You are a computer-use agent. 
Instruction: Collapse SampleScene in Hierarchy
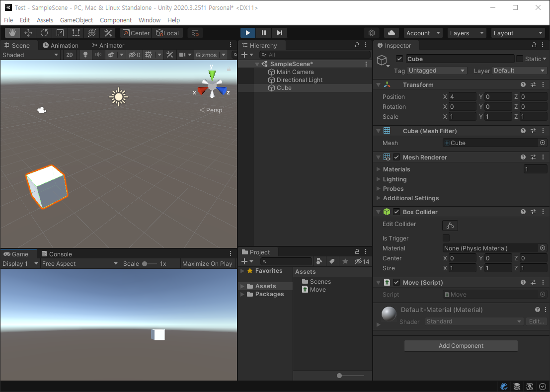[x=257, y=64]
